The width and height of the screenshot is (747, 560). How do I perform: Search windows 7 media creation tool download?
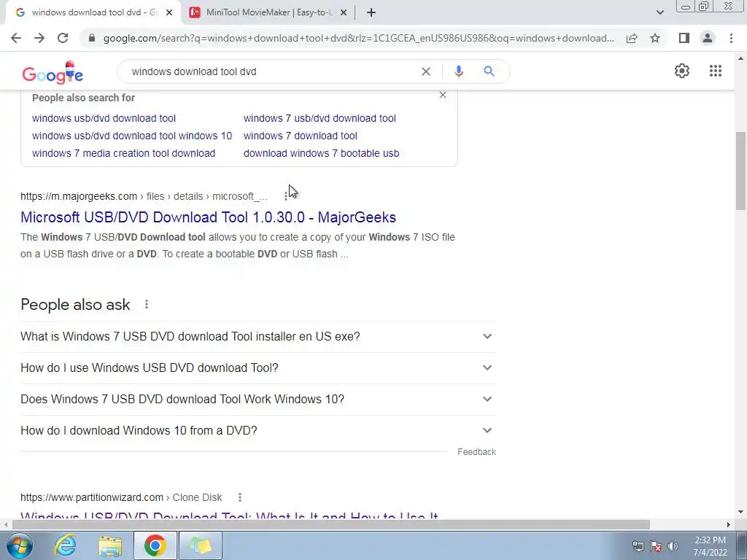(x=123, y=153)
